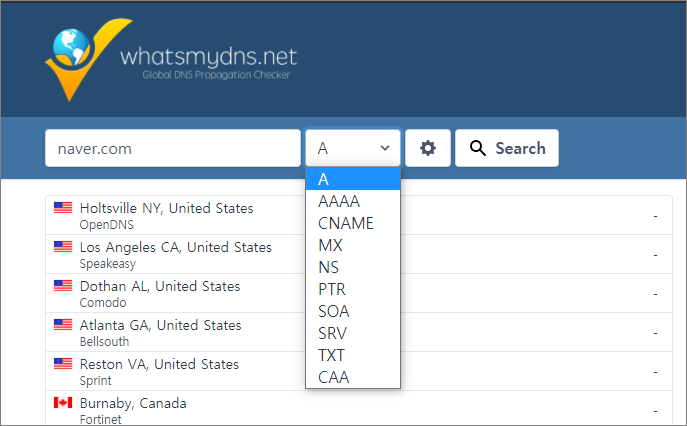
Task: Select SRV record type option
Action: click(353, 333)
